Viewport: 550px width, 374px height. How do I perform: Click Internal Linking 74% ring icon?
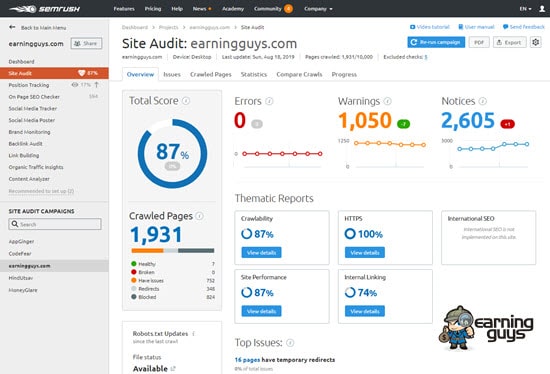(x=350, y=292)
